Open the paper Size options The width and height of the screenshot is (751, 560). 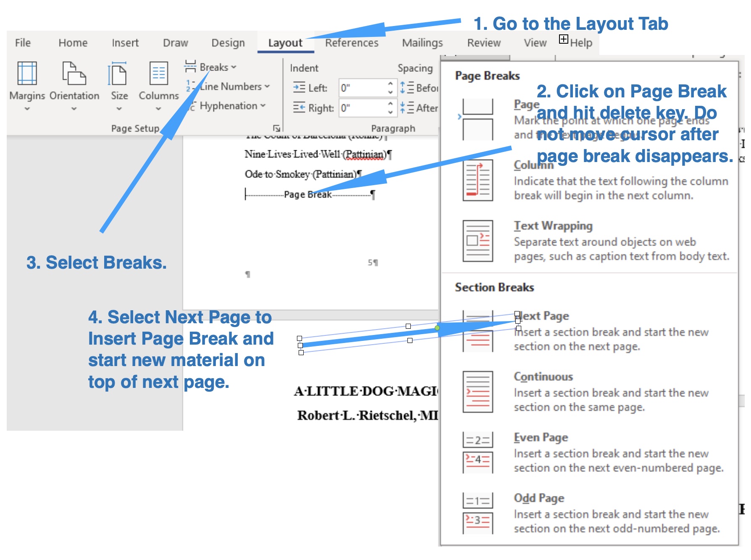pos(119,86)
